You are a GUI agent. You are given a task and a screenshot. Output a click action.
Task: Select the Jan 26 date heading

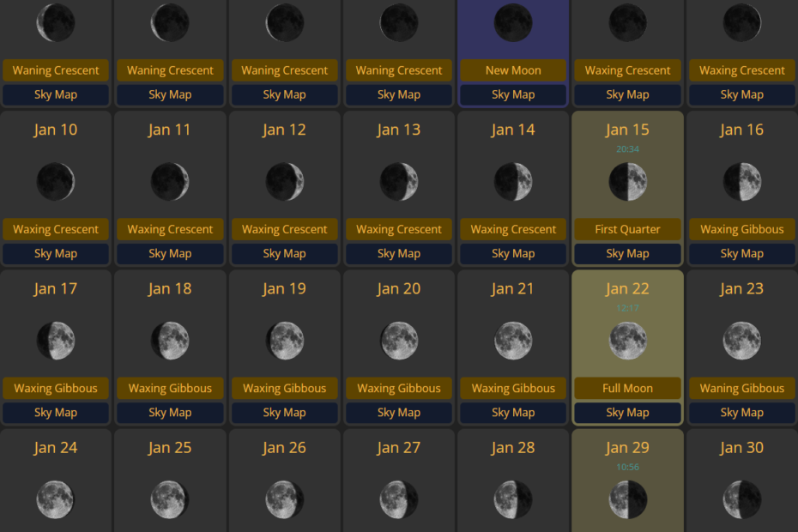coord(285,448)
